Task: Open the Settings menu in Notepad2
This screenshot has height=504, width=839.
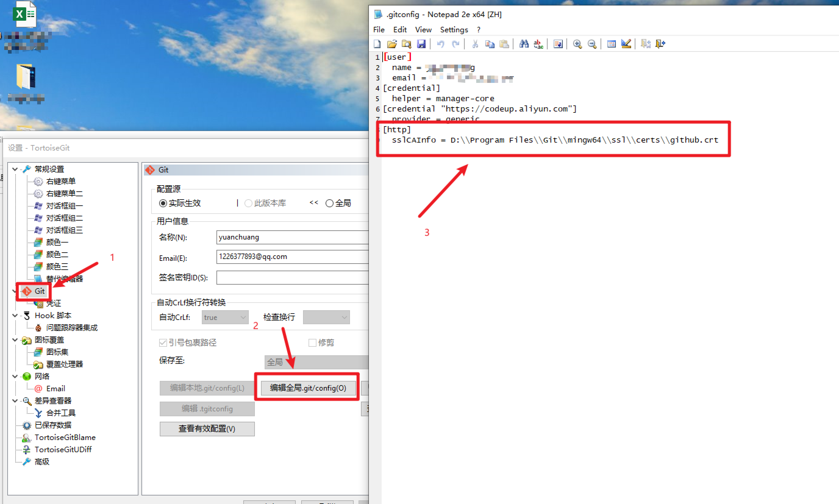Action: coord(454,30)
